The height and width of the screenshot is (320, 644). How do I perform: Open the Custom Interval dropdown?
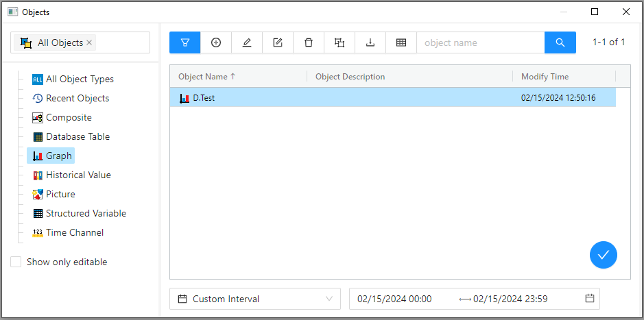(254, 299)
